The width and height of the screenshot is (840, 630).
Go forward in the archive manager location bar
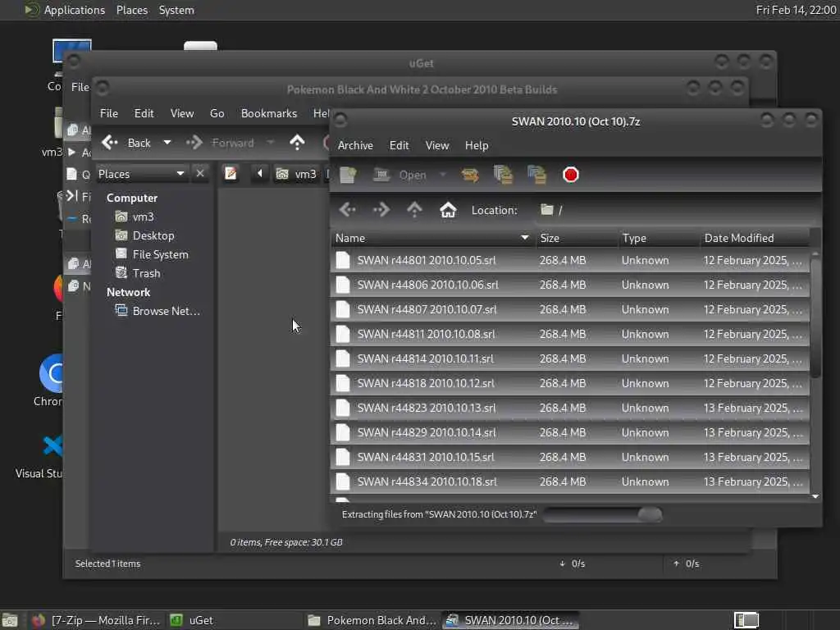(x=381, y=210)
